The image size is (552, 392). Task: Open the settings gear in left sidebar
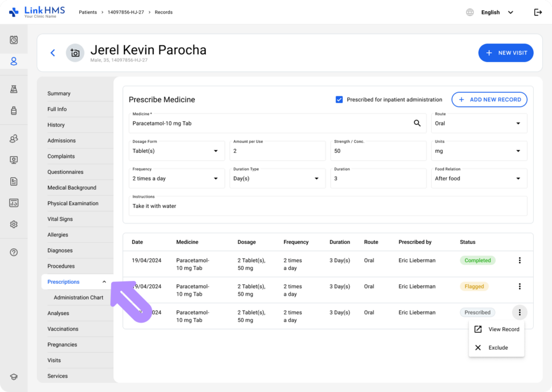tap(14, 225)
